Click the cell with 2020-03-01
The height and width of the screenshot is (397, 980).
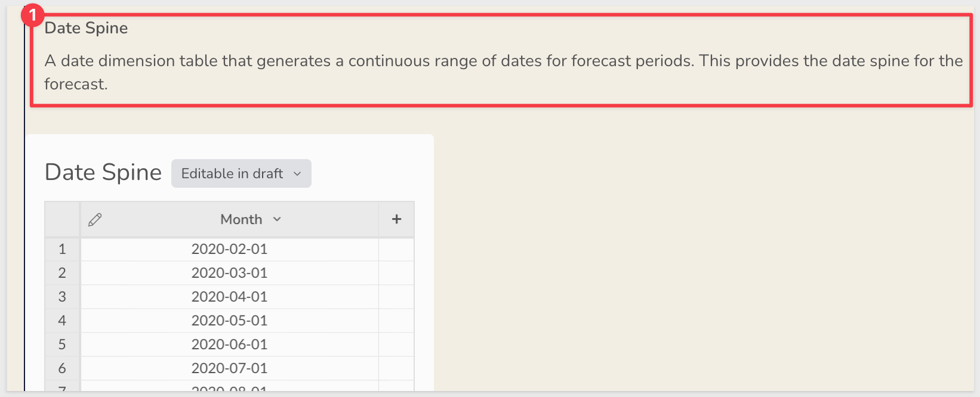click(230, 273)
